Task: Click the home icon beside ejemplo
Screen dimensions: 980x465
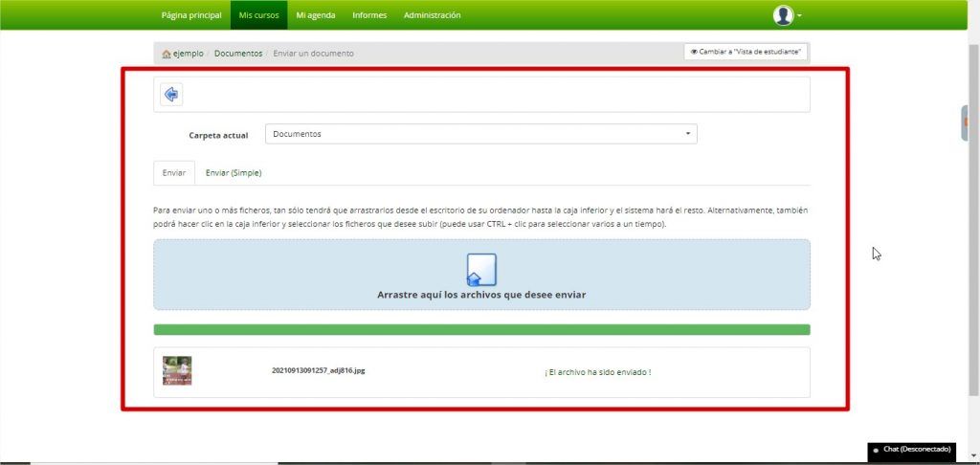Action: click(x=167, y=54)
